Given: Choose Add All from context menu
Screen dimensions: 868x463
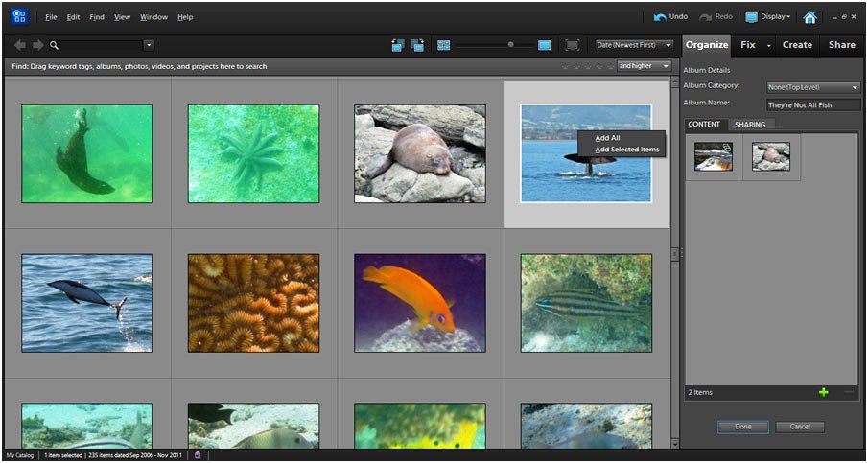Looking at the screenshot, I should (x=607, y=138).
